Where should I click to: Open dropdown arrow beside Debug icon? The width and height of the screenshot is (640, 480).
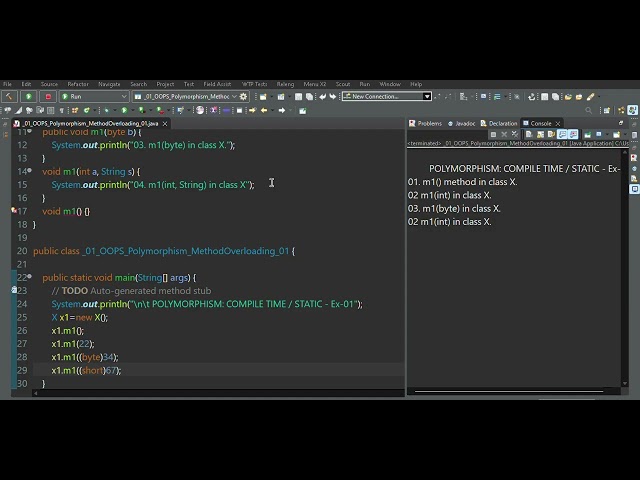[115, 110]
